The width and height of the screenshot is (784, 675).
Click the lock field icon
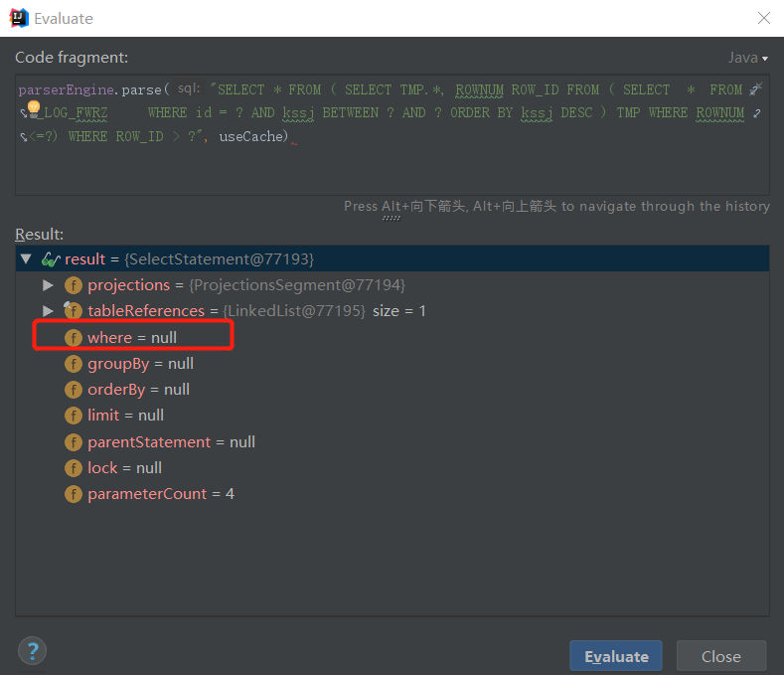74,468
